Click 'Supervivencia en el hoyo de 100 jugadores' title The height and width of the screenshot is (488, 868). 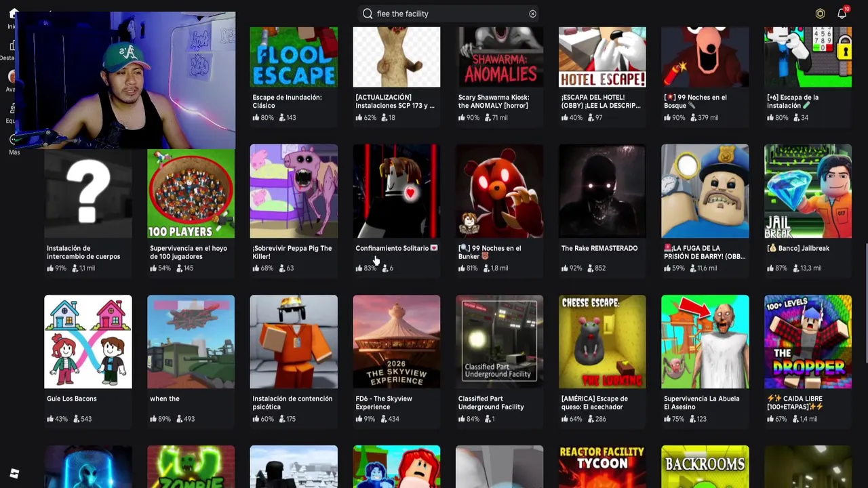point(189,252)
